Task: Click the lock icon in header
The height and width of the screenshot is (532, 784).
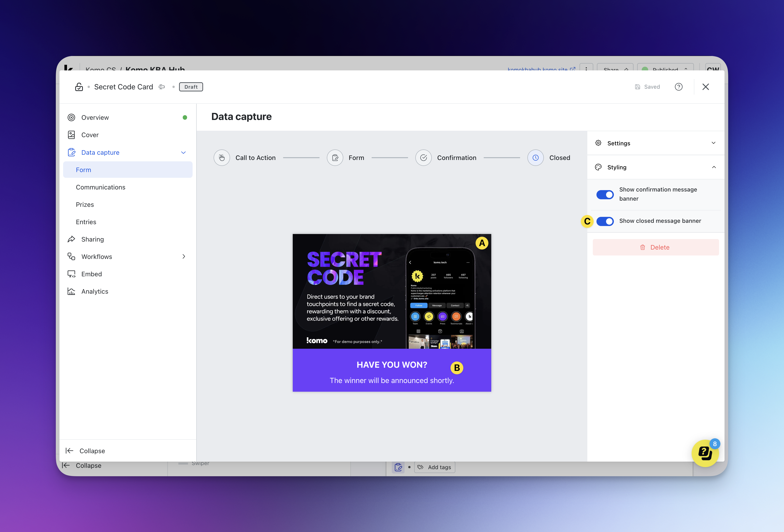Action: [79, 87]
